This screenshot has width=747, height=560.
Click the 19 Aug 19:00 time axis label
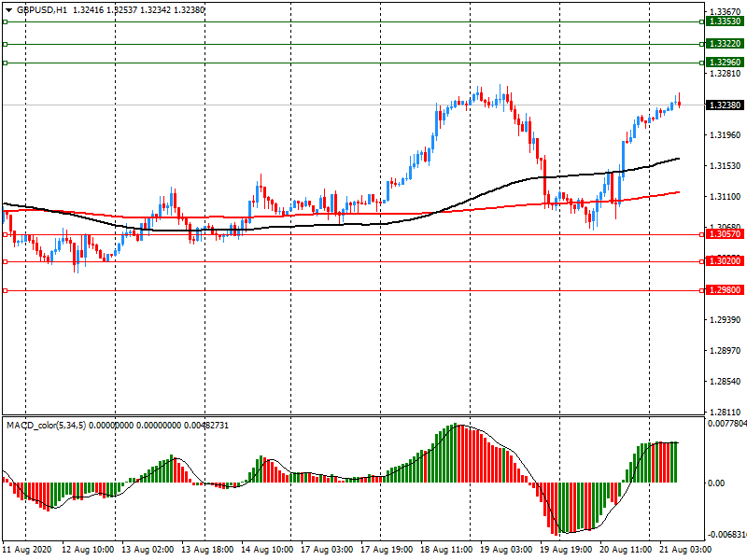pos(566,550)
